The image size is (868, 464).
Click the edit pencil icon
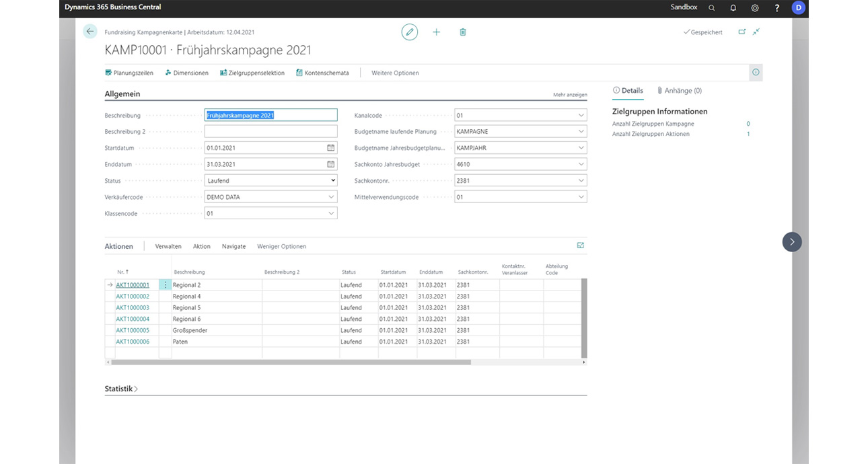click(409, 32)
